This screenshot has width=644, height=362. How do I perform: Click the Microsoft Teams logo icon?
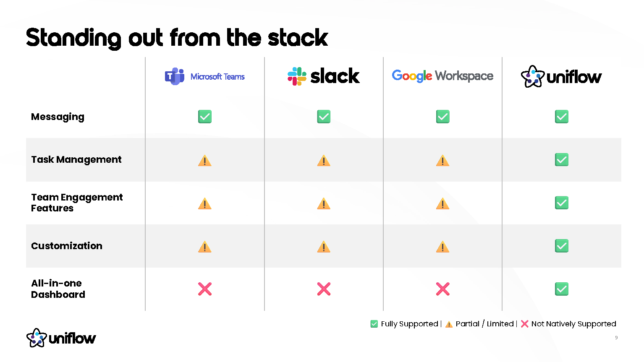(x=175, y=76)
